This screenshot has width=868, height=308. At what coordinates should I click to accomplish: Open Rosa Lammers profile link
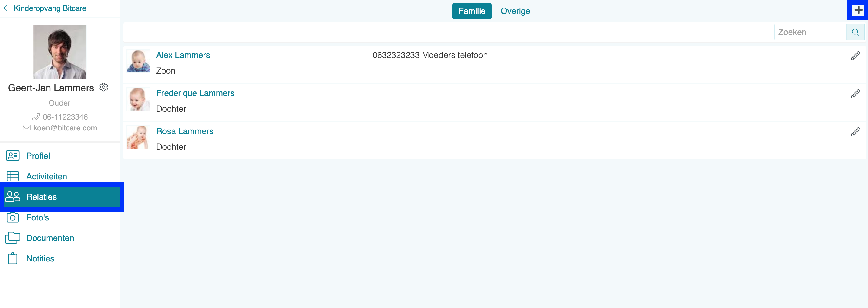[x=185, y=131]
